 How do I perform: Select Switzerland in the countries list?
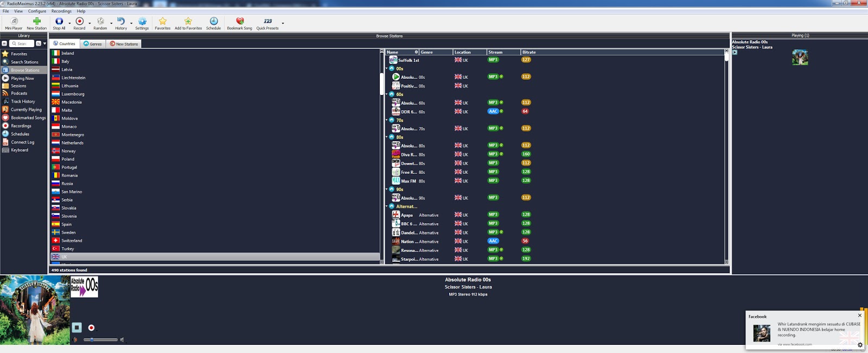click(215, 241)
